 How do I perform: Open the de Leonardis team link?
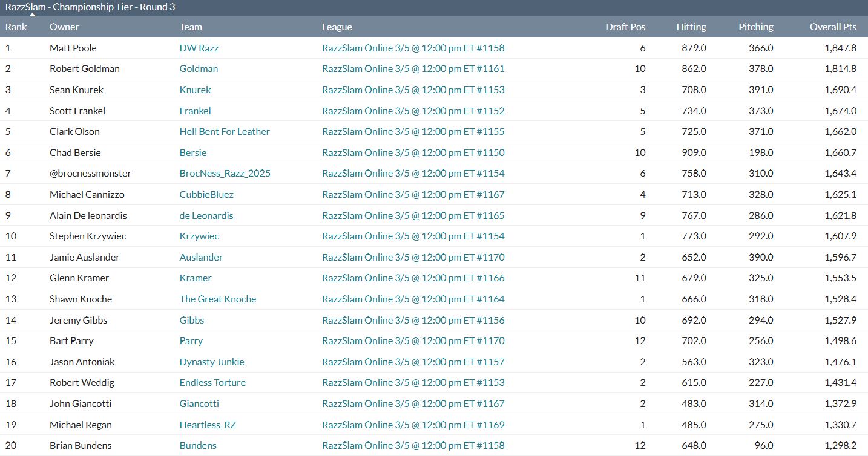[x=206, y=215]
